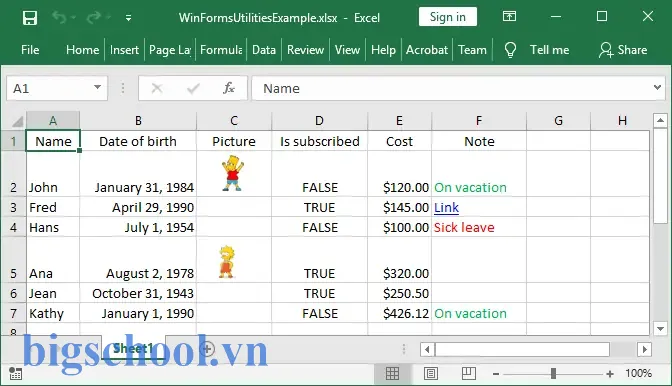Select the cell 'Hans'
The image size is (672, 386).
coord(53,227)
